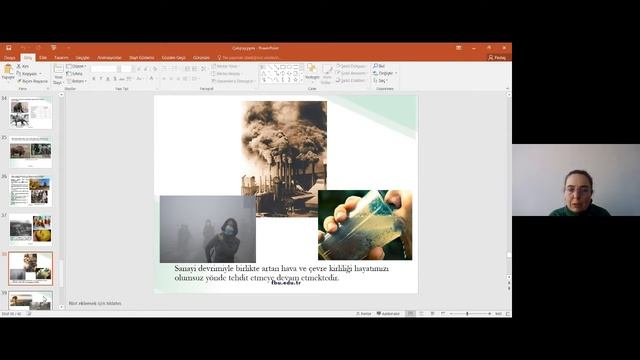This screenshot has height=360, width=640.
Task: Toggle bold formatting
Action: pyautogui.click(x=93, y=79)
